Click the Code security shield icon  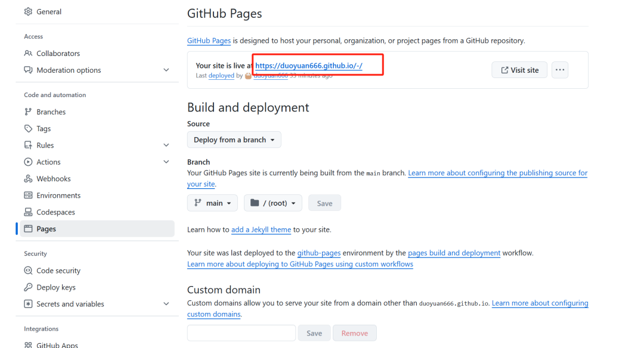[x=28, y=271]
